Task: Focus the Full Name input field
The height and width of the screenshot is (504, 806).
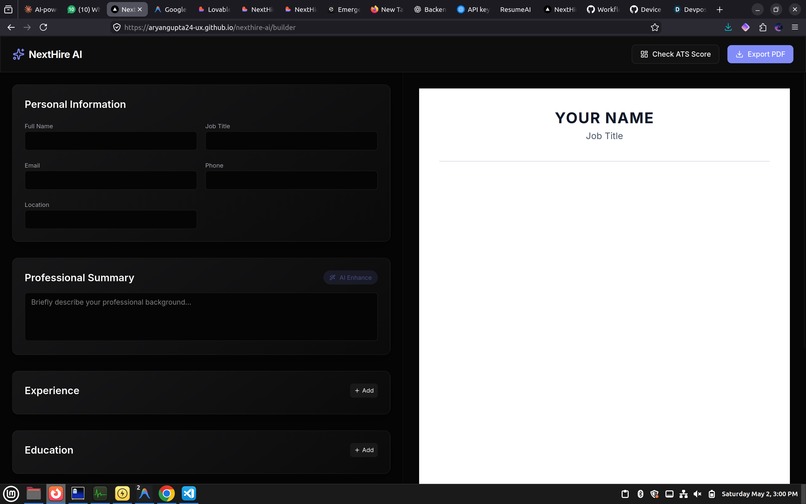Action: (111, 141)
